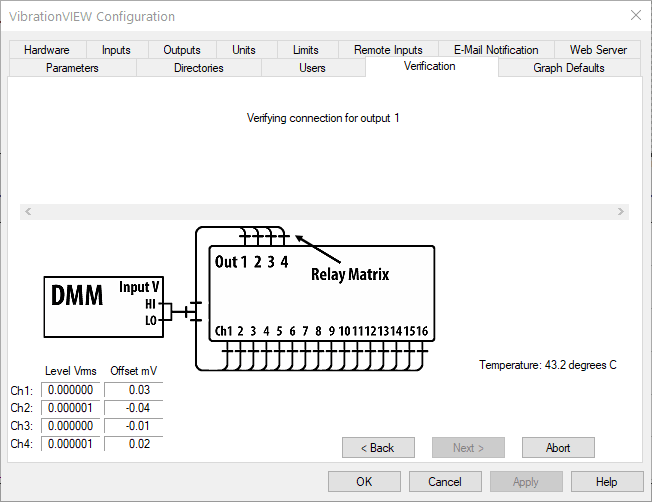The image size is (652, 502).
Task: Confirm with the OK button
Action: (x=364, y=482)
